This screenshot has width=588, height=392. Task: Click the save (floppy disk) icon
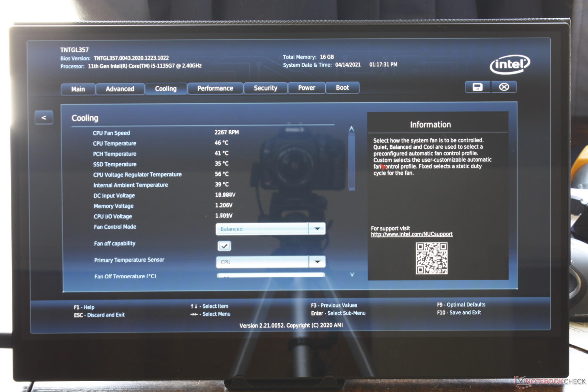point(477,87)
